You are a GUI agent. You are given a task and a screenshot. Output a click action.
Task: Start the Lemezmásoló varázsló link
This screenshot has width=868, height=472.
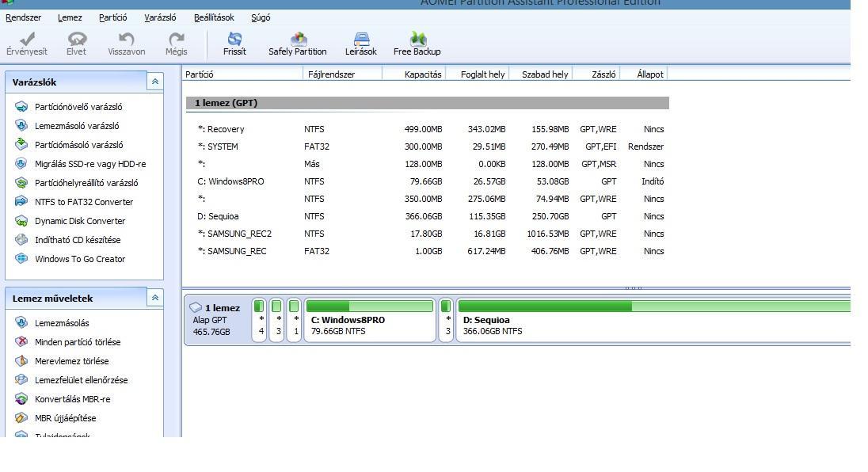77,126
